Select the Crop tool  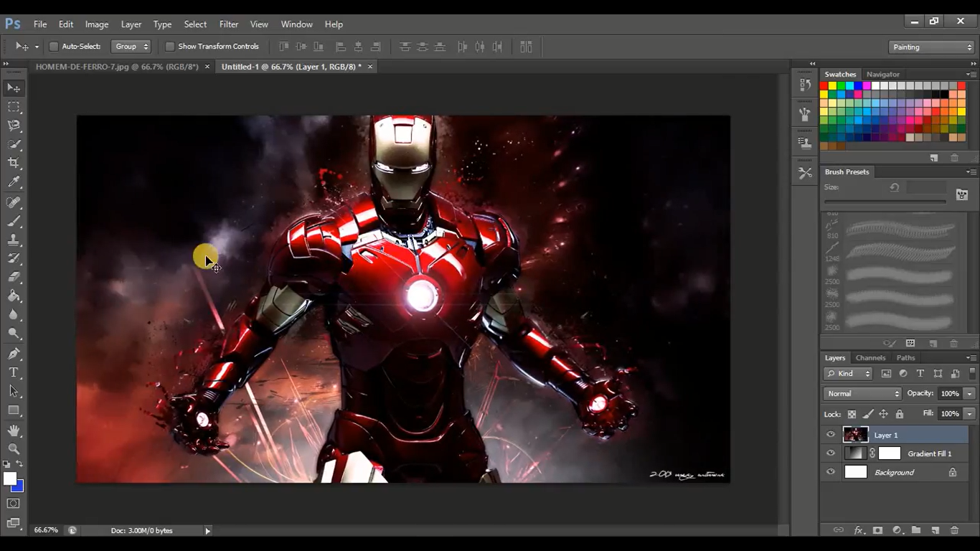(x=14, y=163)
